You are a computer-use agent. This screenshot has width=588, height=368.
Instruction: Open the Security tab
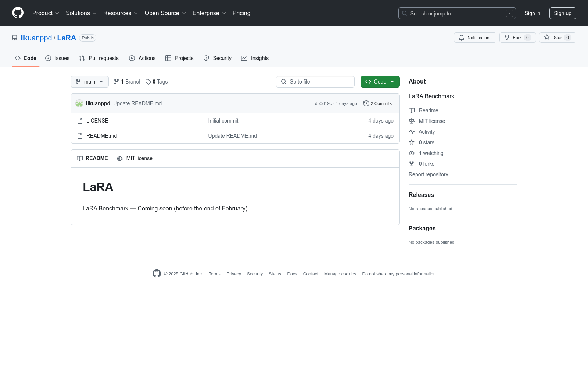click(x=218, y=58)
